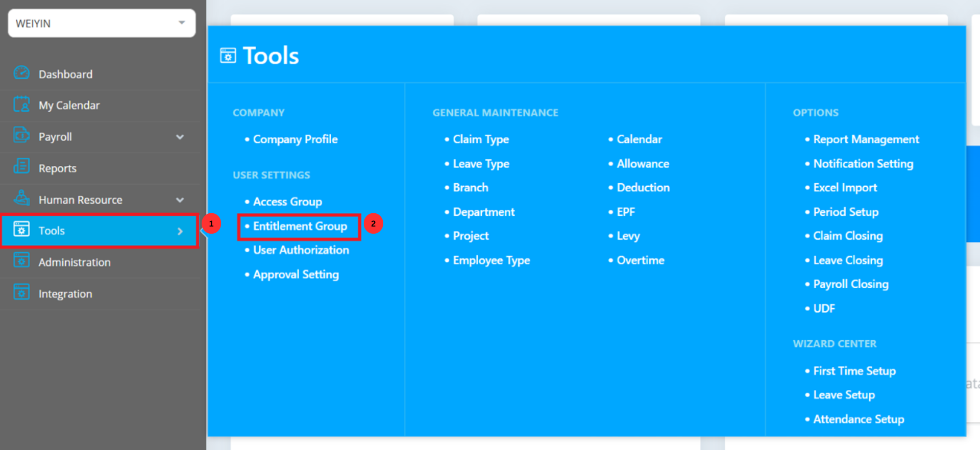Screen dimensions: 980x450
Task: Open Dashboard from the sidebar
Action: pyautogui.click(x=65, y=74)
